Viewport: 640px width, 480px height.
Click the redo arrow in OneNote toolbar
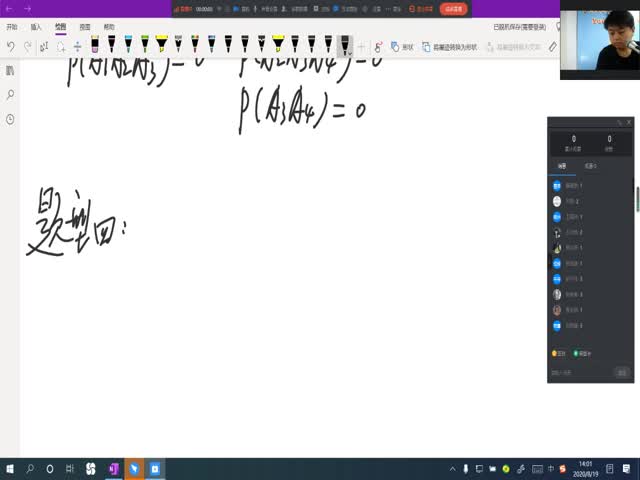(27, 47)
